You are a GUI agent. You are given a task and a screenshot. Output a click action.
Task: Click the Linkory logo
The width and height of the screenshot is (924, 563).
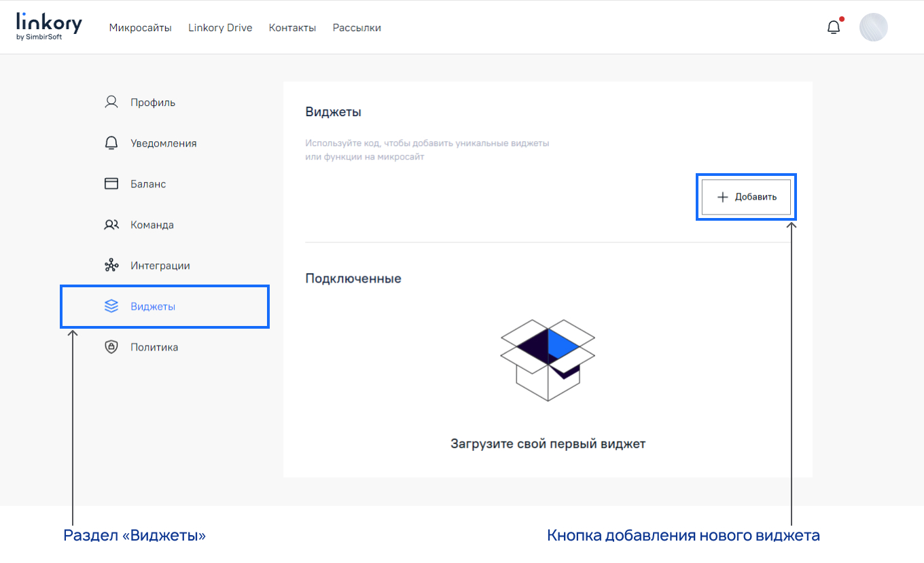[48, 25]
